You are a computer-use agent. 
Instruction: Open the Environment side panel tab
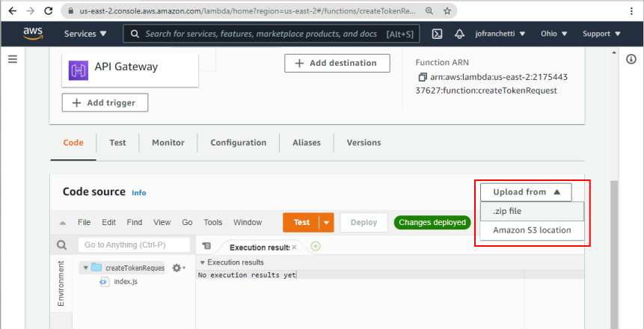[61, 283]
